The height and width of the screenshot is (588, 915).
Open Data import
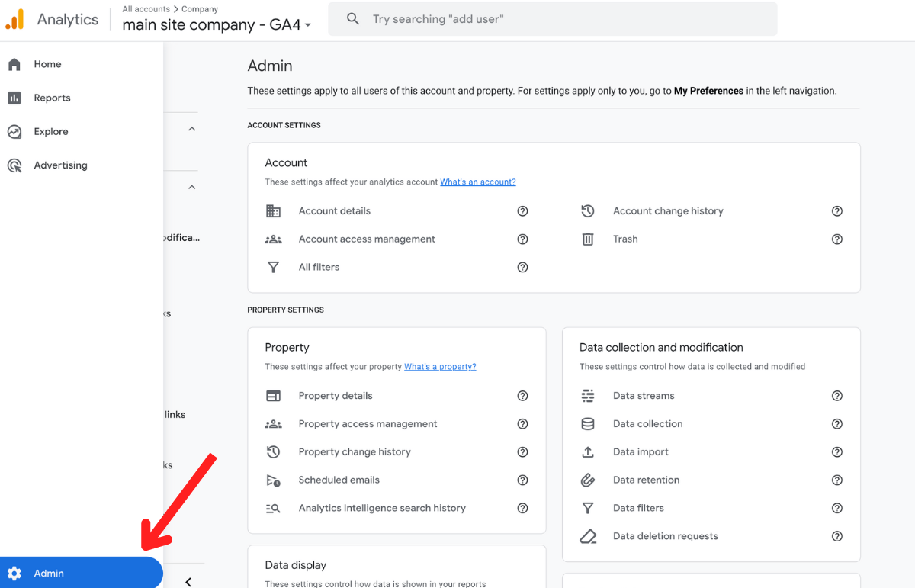[640, 451]
